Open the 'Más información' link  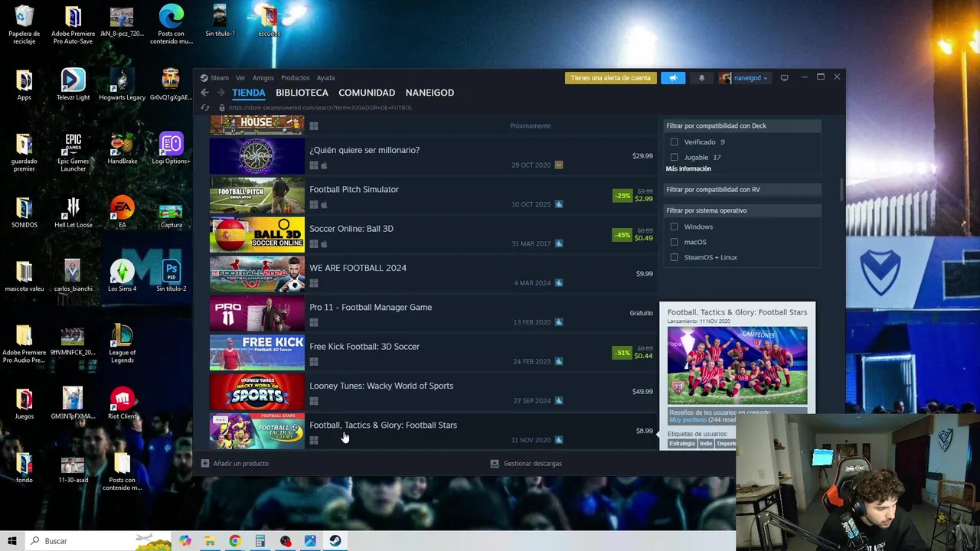click(688, 168)
